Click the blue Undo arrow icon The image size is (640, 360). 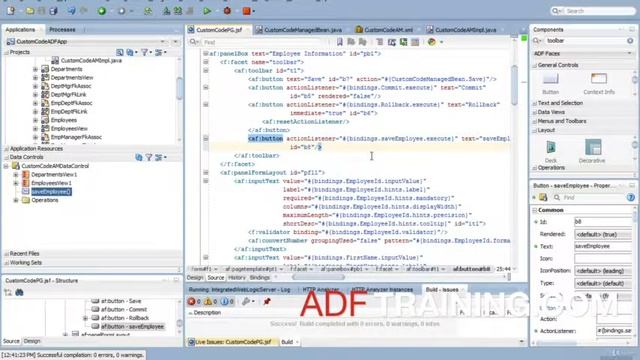click(71, 11)
